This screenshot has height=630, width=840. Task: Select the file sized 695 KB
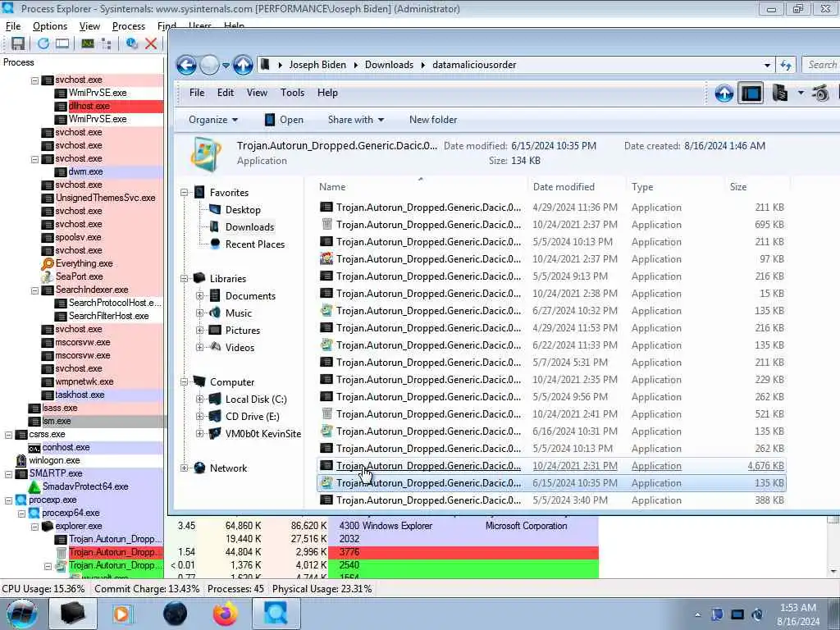[552, 225]
